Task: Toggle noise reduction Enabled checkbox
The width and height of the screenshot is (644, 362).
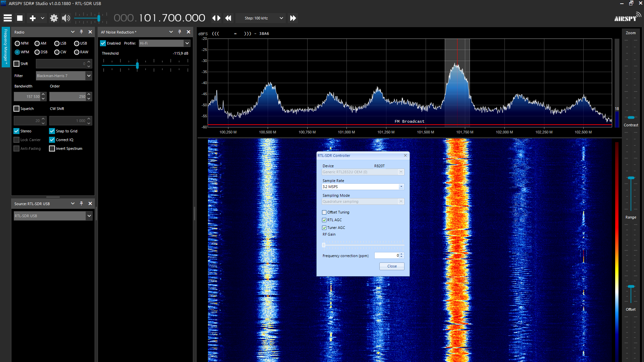Action: [103, 43]
